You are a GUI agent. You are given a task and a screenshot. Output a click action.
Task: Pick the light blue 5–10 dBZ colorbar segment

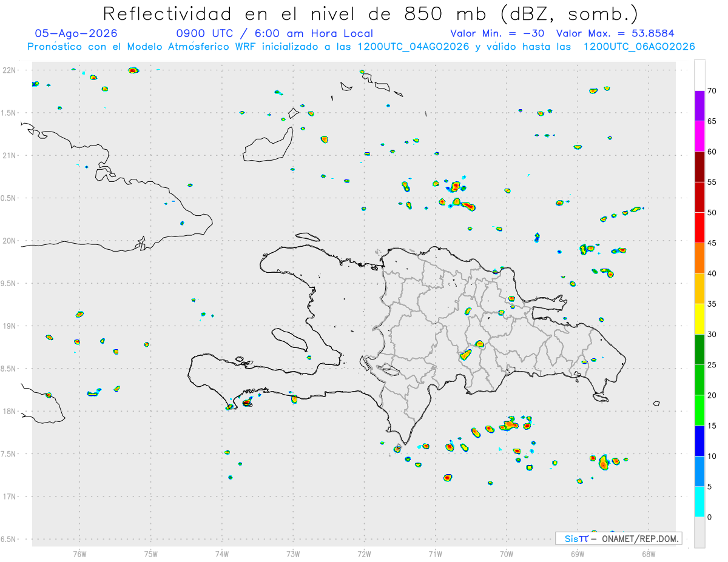699,472
